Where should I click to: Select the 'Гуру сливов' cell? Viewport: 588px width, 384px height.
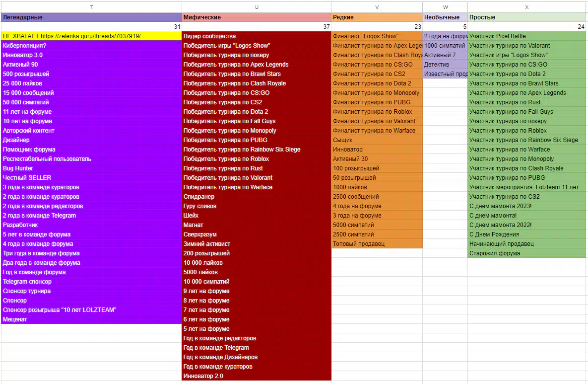[x=257, y=206]
